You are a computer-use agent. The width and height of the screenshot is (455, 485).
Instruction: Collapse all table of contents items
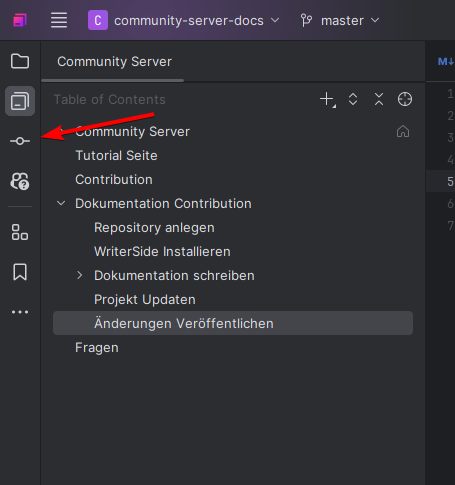coord(379,99)
